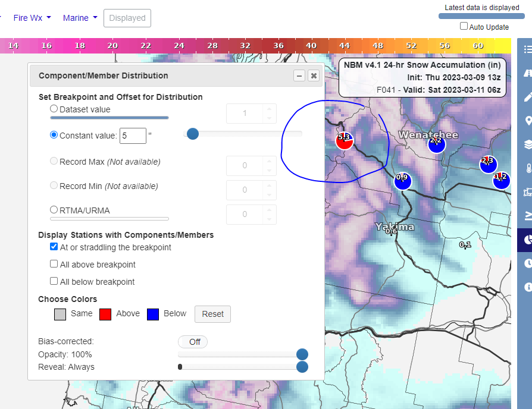Screen dimensions: 532x409
Task: Uncheck At or straddling the breakpoint
Action: click(54, 247)
